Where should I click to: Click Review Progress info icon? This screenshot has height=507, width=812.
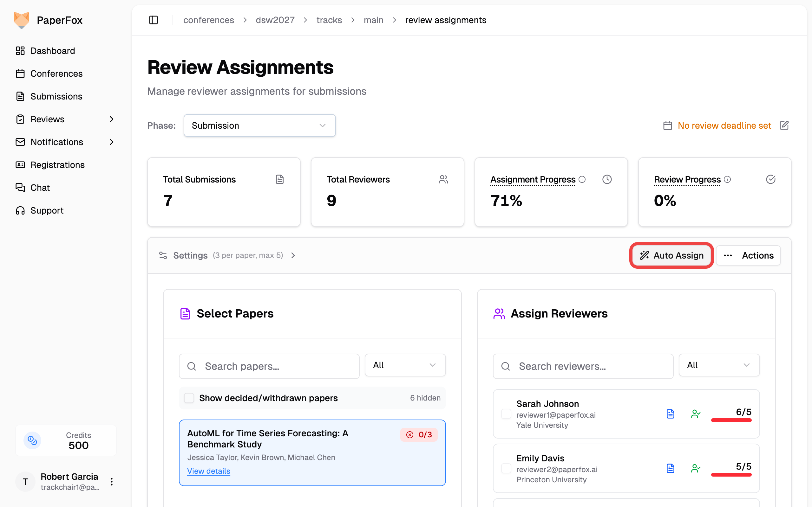[x=727, y=179]
